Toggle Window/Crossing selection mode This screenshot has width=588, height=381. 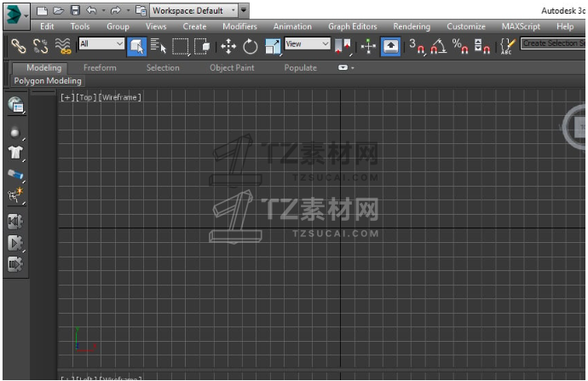(203, 47)
